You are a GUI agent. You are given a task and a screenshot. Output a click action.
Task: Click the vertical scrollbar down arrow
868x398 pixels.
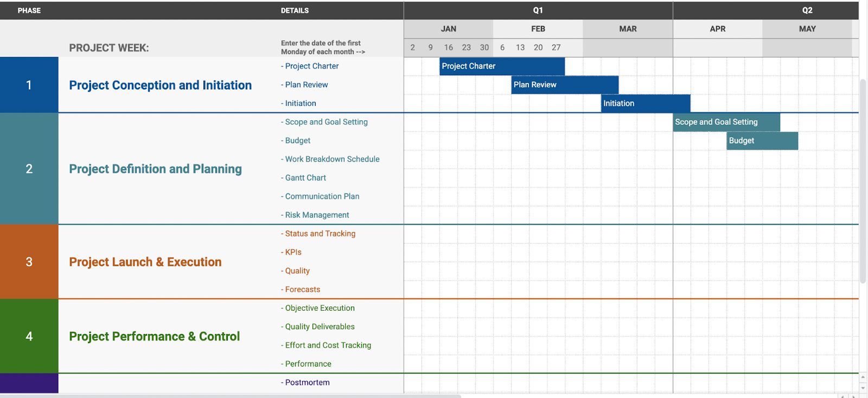863,388
